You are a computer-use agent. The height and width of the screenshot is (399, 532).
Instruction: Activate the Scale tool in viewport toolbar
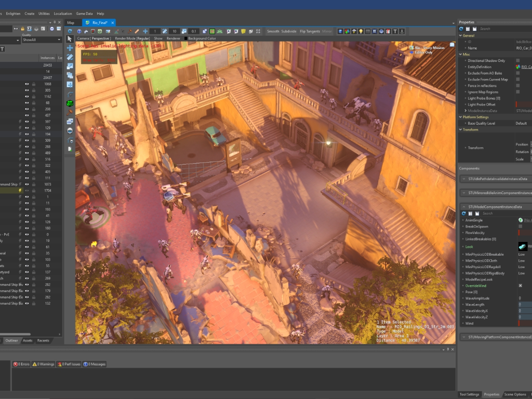point(70,66)
